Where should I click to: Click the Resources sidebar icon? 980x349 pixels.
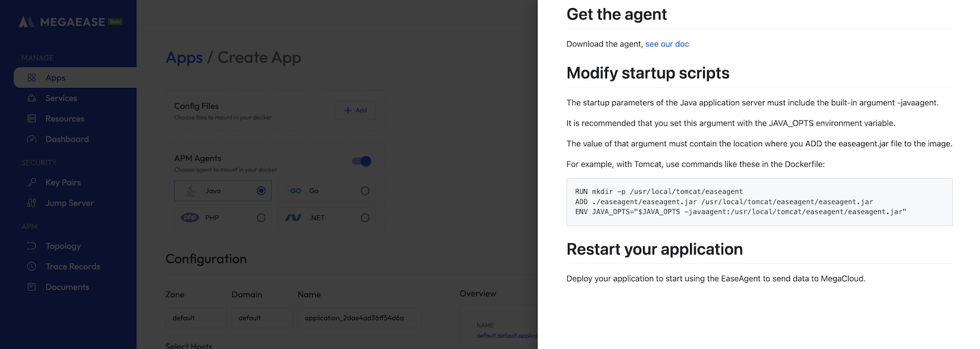[31, 119]
